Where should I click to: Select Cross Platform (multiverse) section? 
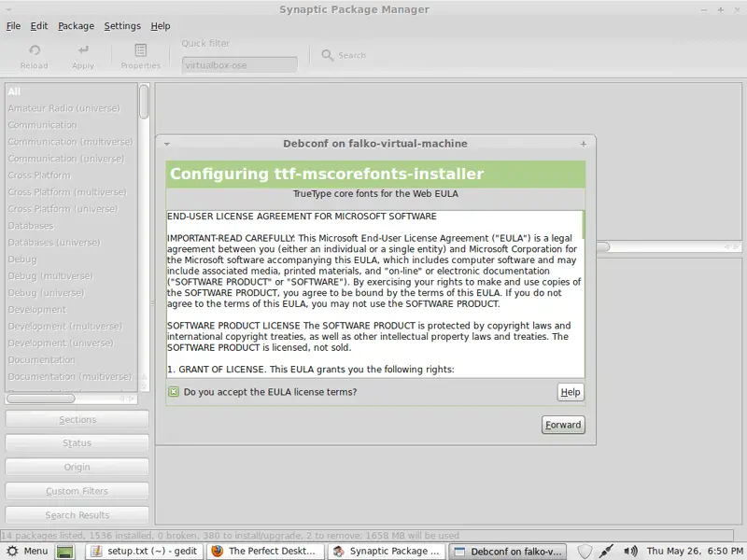72,192
